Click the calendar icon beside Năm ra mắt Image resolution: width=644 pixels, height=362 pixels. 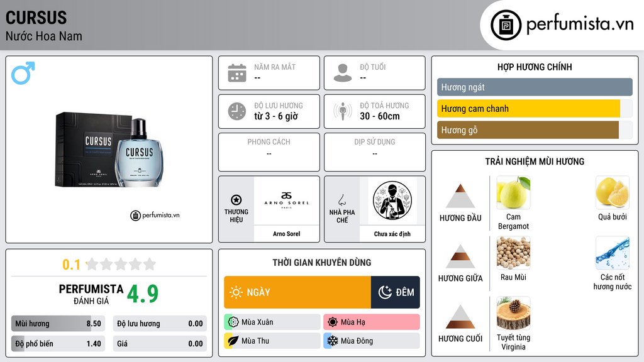click(x=237, y=73)
